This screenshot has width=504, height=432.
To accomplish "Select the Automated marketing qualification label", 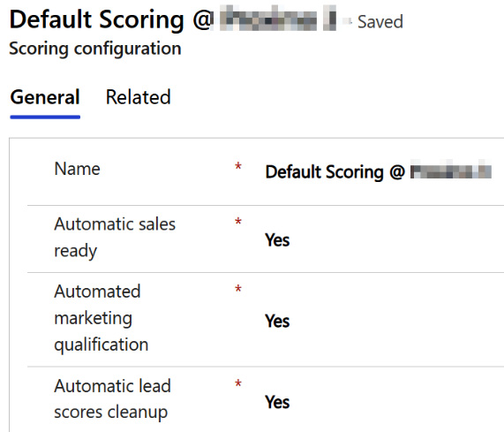I will [x=102, y=318].
